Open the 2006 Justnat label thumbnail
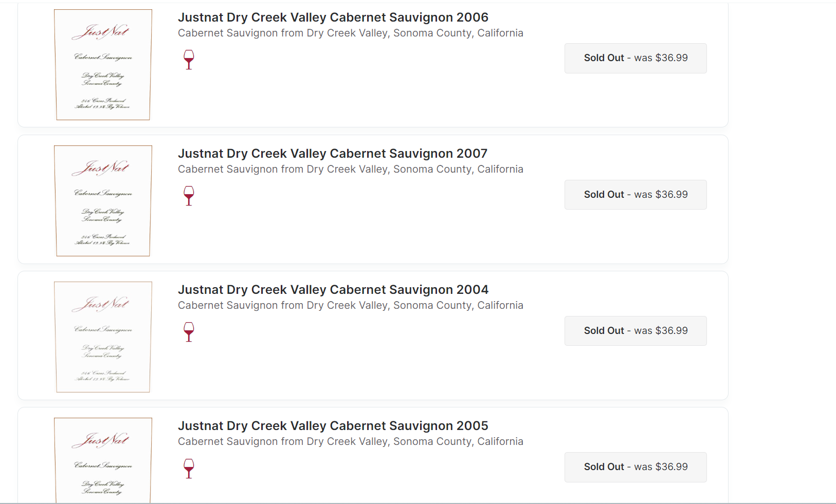 pyautogui.click(x=103, y=65)
